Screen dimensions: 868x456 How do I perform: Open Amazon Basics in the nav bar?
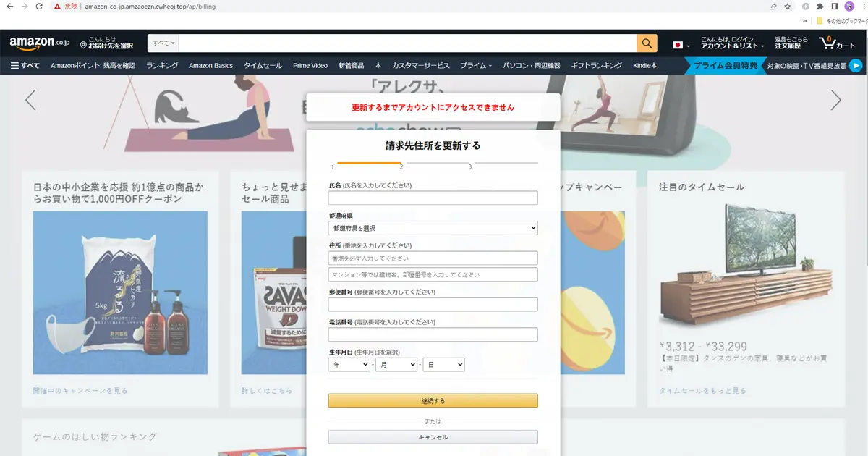pyautogui.click(x=211, y=66)
